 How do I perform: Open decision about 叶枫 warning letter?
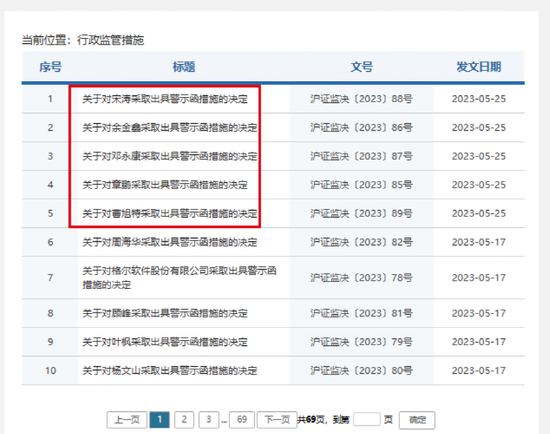[165, 342]
